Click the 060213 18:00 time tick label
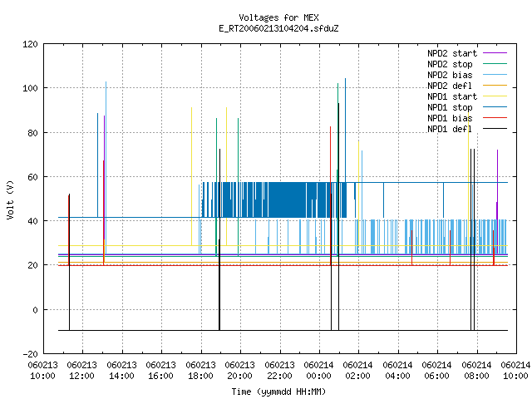 coord(200,371)
